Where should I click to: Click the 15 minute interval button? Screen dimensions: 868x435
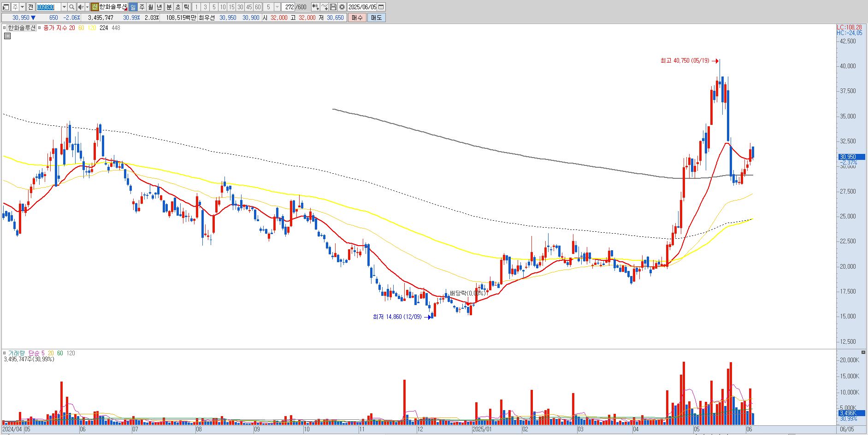pos(231,7)
